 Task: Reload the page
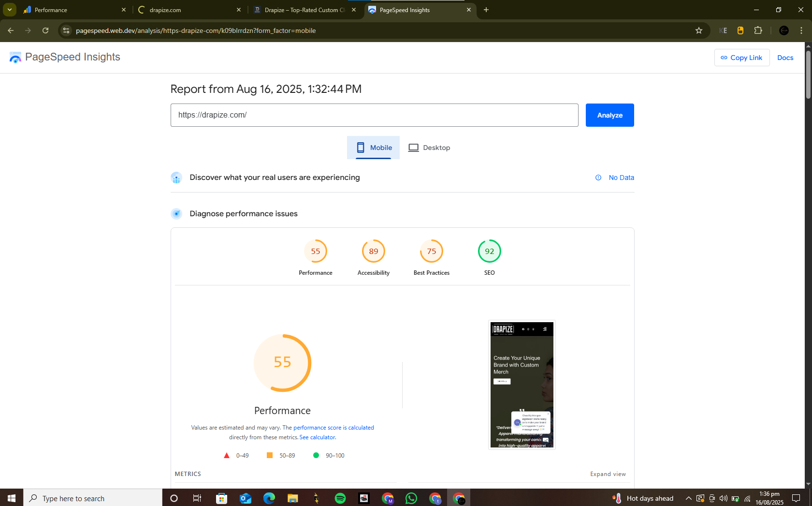point(45,30)
